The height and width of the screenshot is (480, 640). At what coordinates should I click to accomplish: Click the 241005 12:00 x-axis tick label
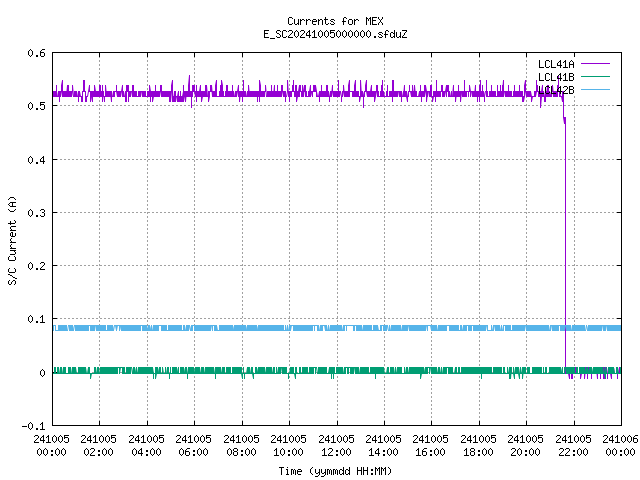coord(336,446)
